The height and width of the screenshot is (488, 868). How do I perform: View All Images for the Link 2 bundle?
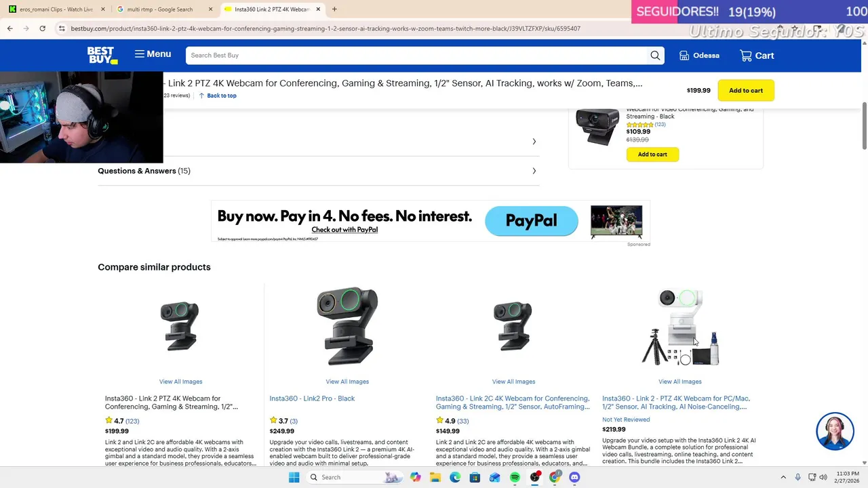click(x=680, y=382)
